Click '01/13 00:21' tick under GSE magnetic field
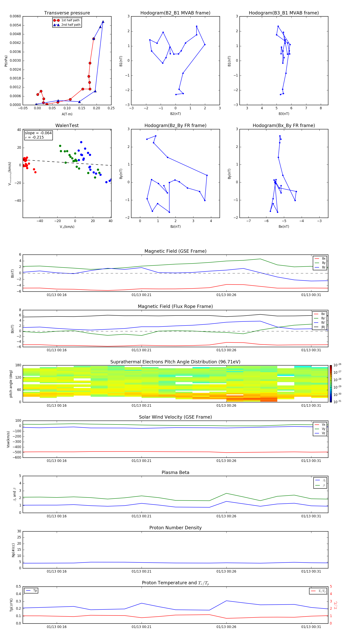The height and width of the screenshot is (644, 351). tap(141, 295)
